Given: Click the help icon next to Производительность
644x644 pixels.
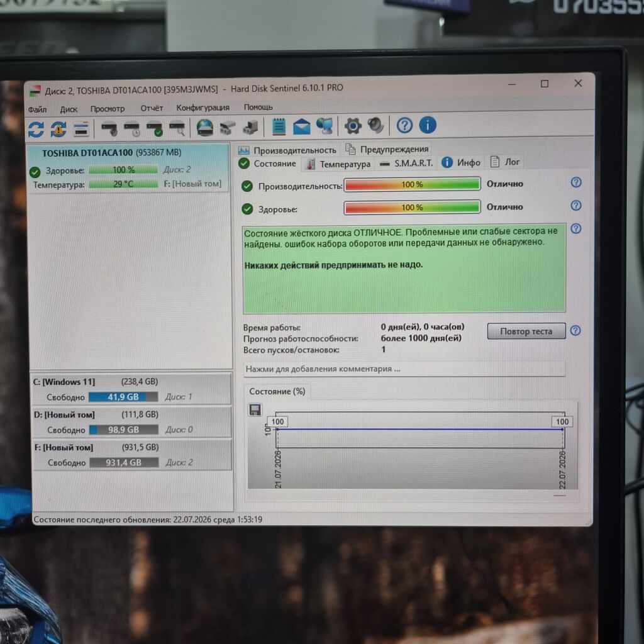Looking at the screenshot, I should (x=576, y=182).
